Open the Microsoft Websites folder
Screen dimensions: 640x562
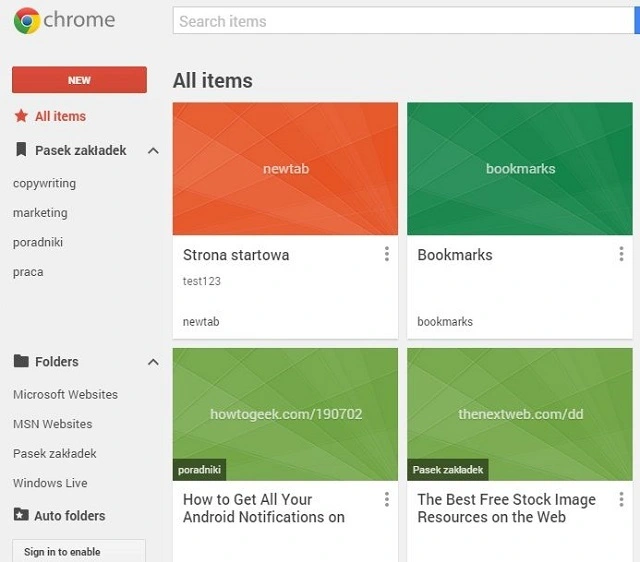pyautogui.click(x=65, y=395)
